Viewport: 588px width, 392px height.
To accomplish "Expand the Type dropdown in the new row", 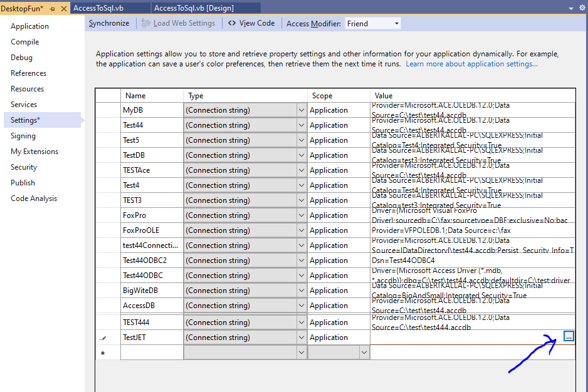I will [301, 353].
